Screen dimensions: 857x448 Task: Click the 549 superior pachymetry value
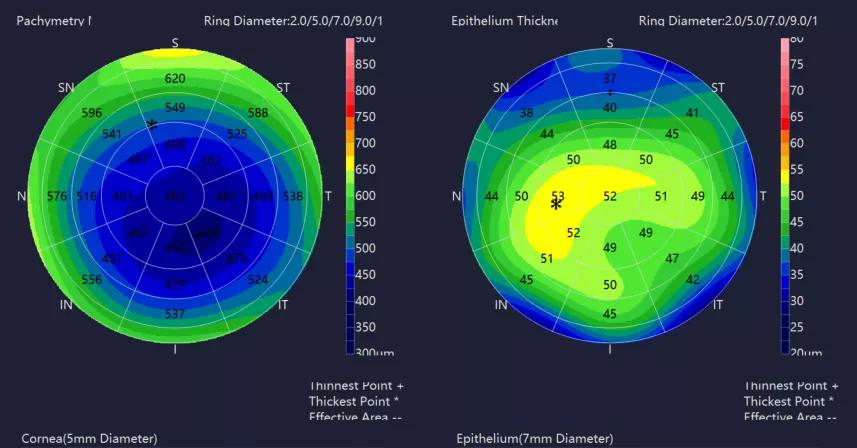(x=175, y=108)
